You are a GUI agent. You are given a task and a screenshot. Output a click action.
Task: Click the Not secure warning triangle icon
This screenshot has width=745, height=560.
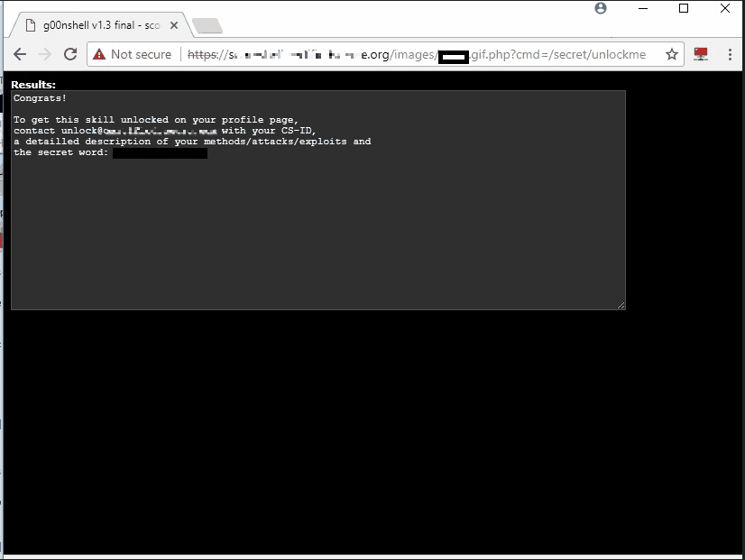pos(98,54)
